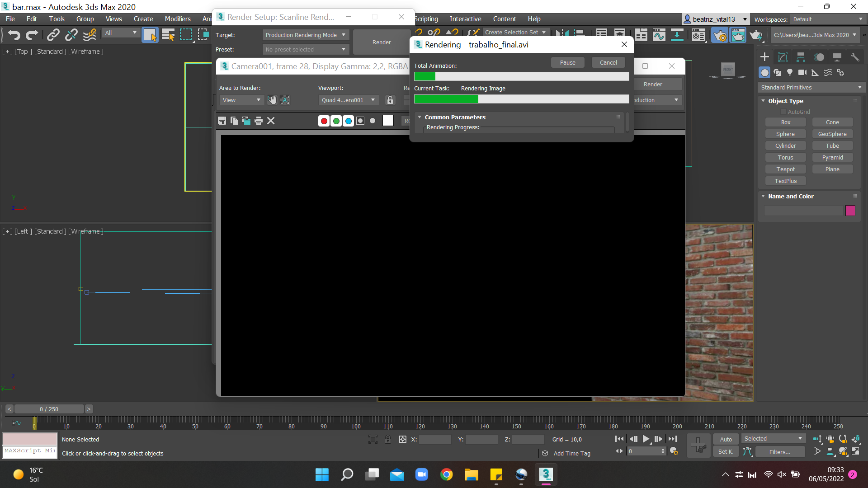Save image in frame window

click(x=222, y=121)
